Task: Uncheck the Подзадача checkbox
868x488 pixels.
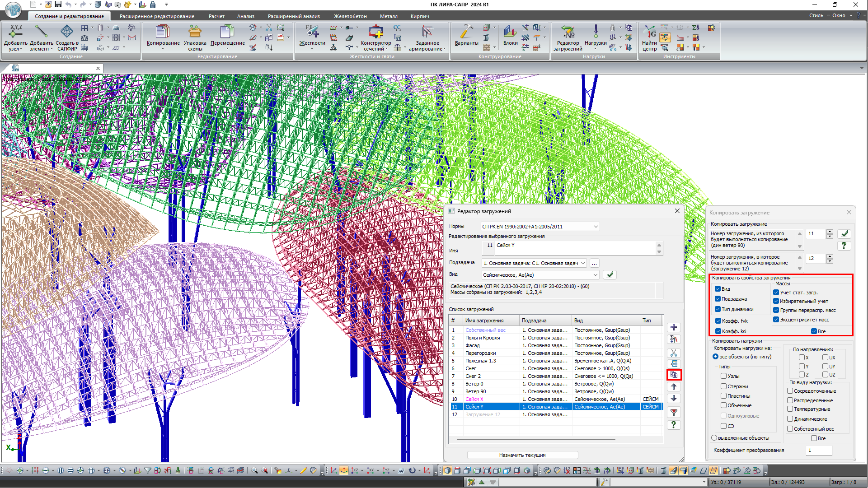Action: pos(718,299)
